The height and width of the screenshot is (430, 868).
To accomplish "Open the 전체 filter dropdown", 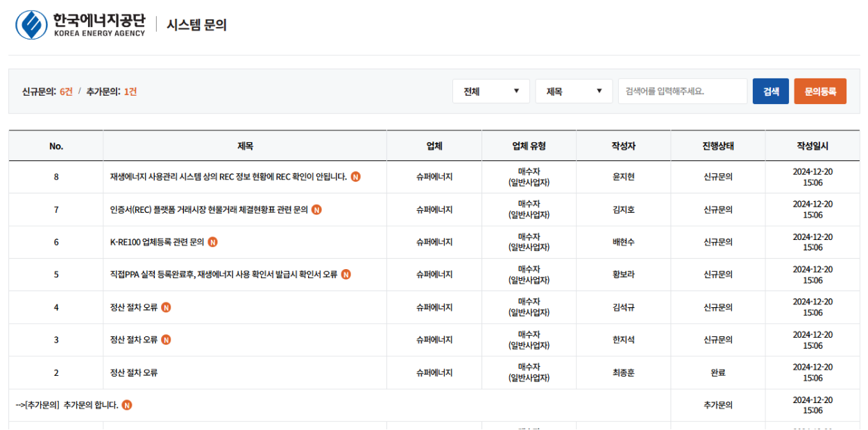I will coord(491,92).
